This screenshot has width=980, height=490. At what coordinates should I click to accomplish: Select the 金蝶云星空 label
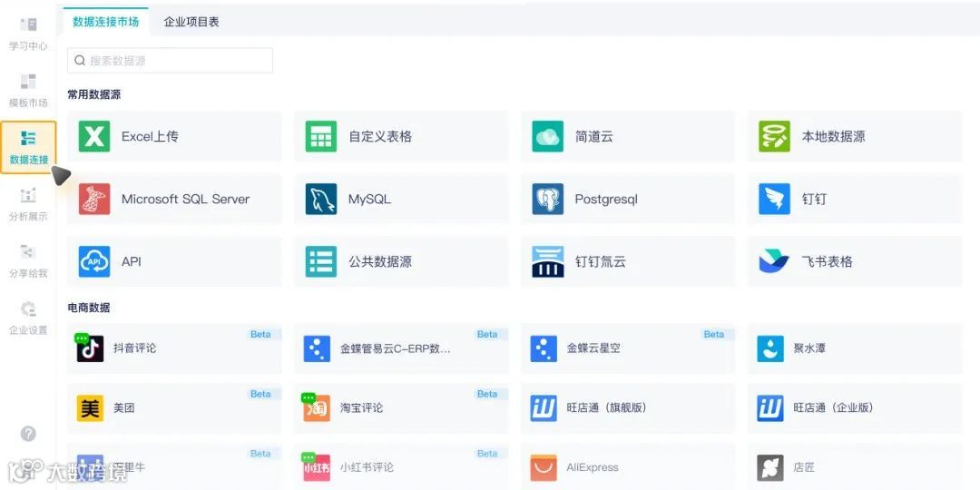[x=593, y=348]
